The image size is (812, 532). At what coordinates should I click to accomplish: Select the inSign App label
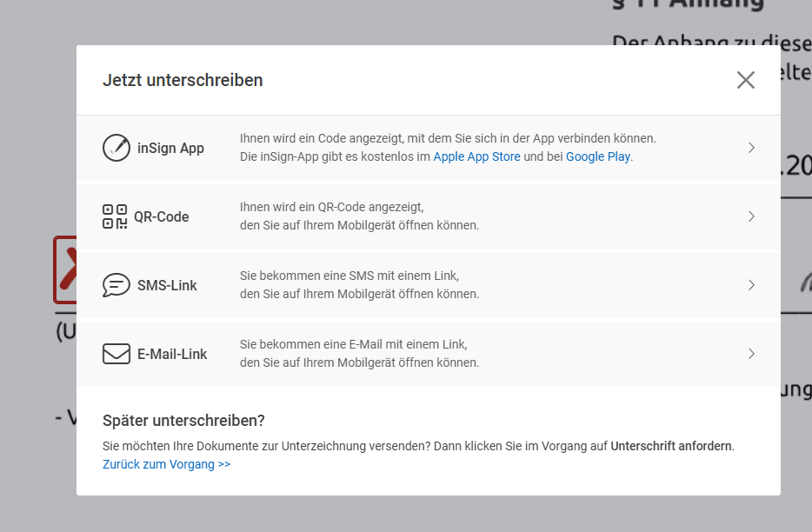170,148
